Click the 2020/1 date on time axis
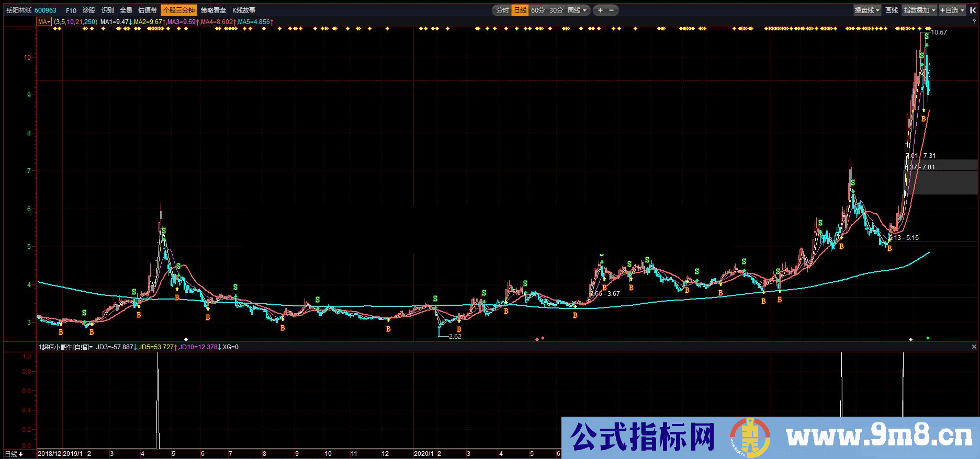 point(424,454)
